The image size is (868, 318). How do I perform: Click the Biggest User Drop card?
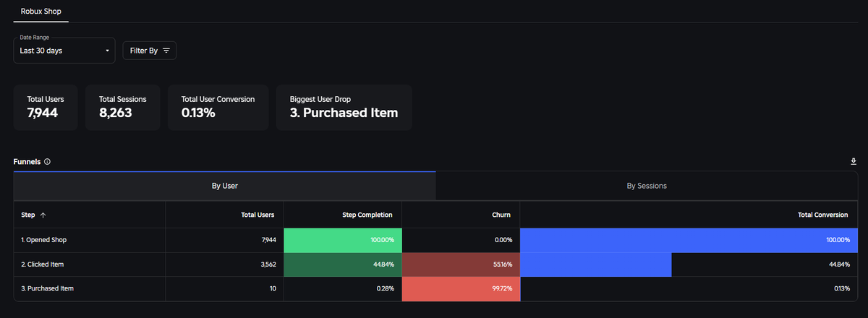pos(344,107)
